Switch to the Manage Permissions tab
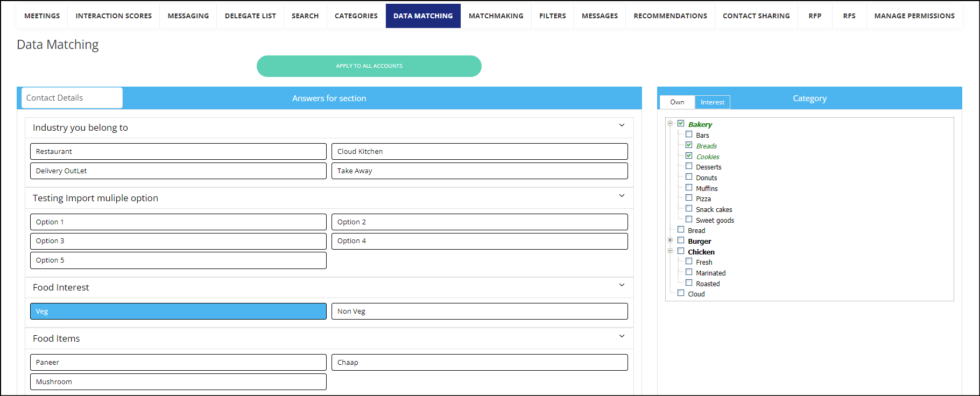This screenshot has width=980, height=396. (914, 16)
